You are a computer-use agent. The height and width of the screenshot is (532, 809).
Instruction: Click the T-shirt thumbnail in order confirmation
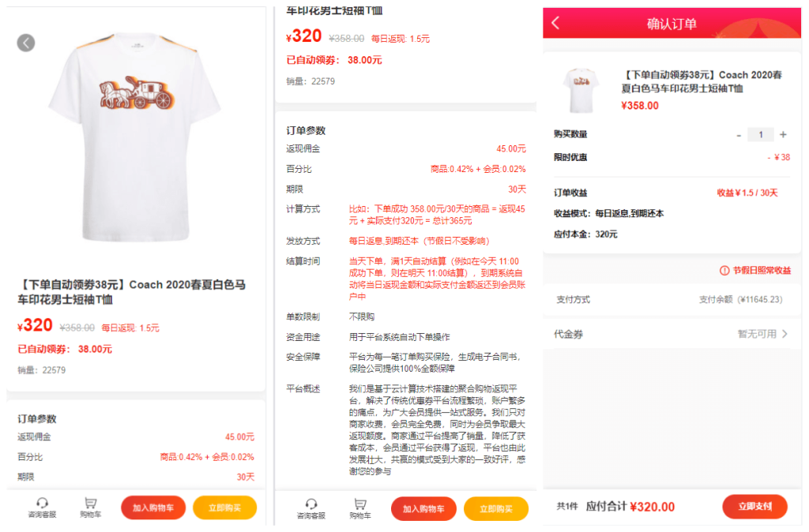(x=581, y=90)
